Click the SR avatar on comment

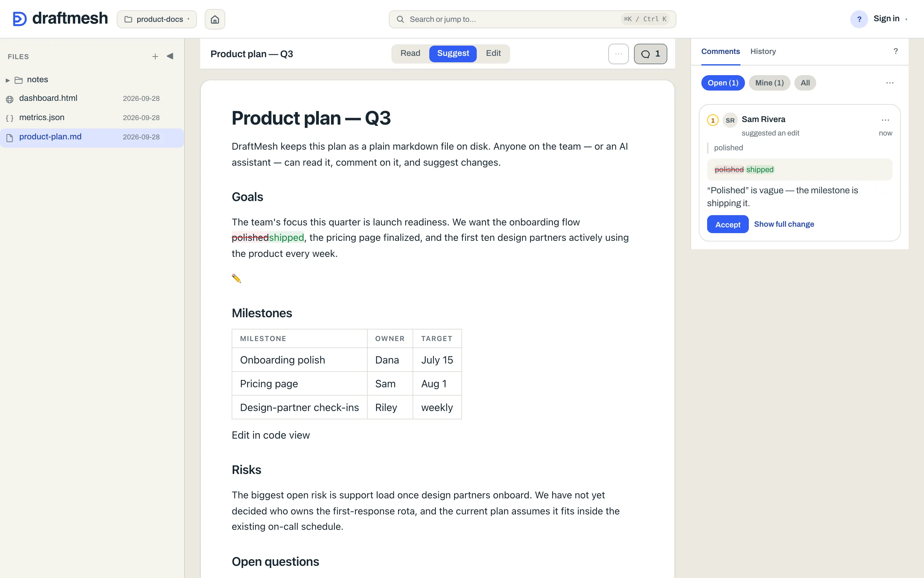point(730,120)
